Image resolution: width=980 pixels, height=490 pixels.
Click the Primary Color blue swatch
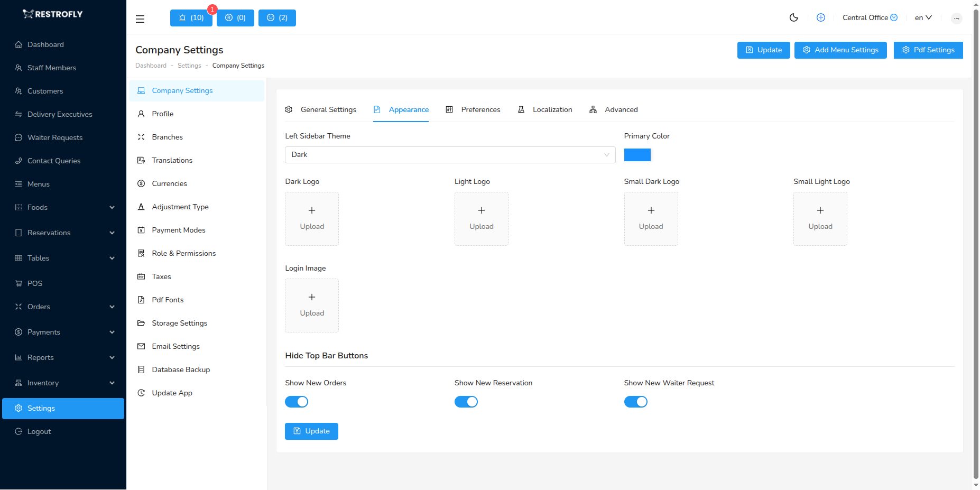637,155
